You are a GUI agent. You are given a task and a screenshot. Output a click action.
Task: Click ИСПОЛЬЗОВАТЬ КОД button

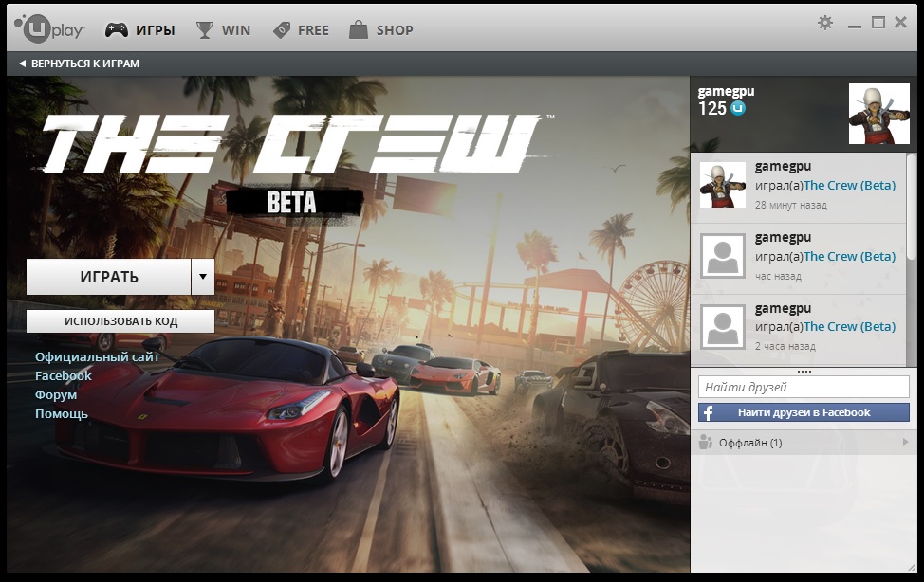120,321
